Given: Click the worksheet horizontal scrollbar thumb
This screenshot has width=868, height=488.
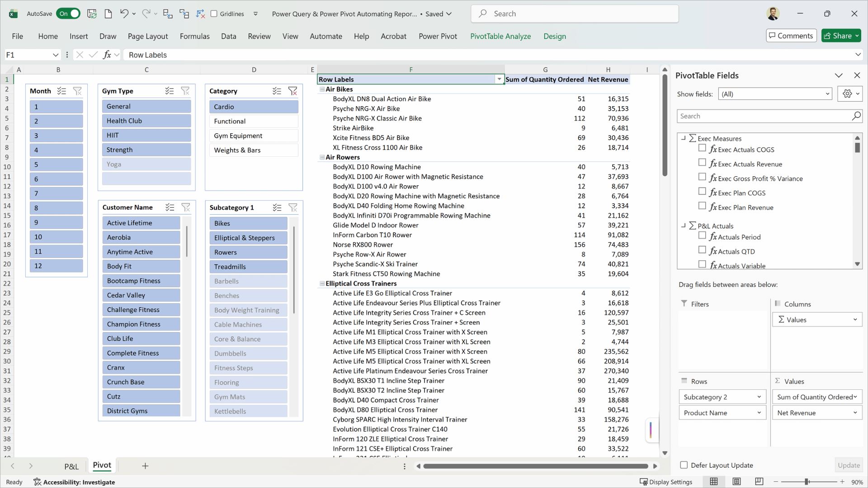Looking at the screenshot, I should pyautogui.click(x=536, y=466).
